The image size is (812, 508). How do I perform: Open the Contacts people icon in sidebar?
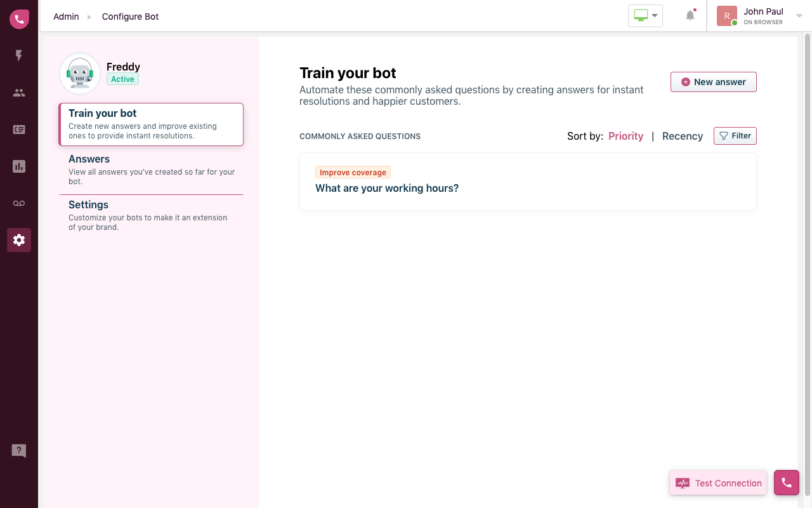pos(19,92)
